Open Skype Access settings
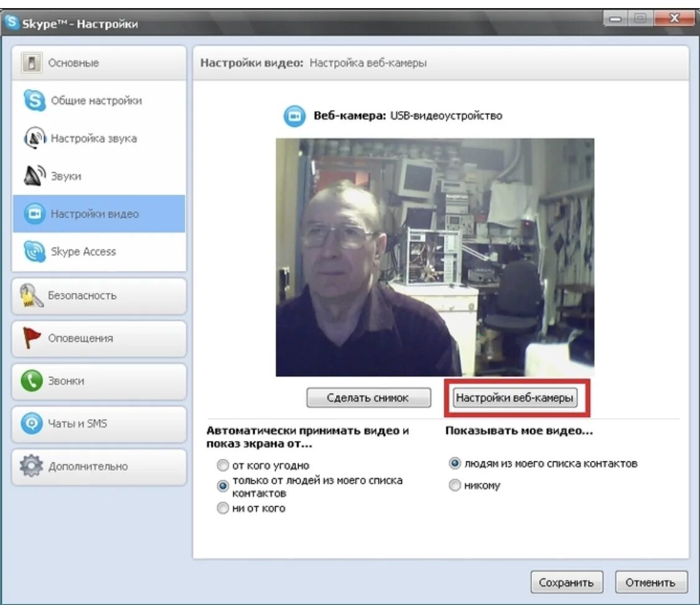Screen dimensions: 700x605 99,251
